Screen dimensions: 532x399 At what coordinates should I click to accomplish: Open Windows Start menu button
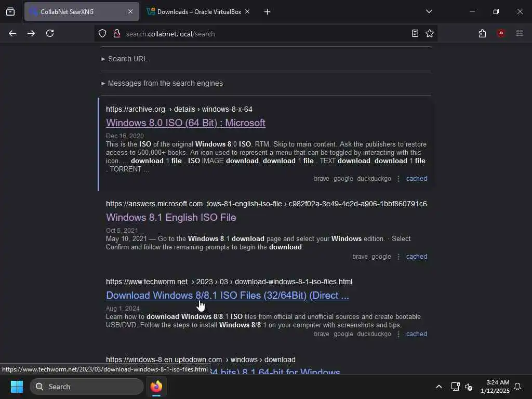coord(17,387)
